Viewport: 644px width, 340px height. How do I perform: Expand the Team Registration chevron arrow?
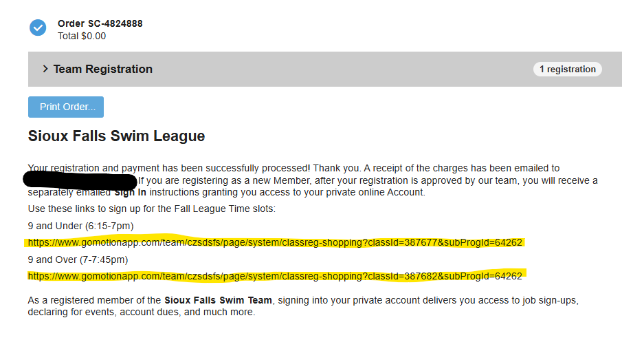(45, 69)
